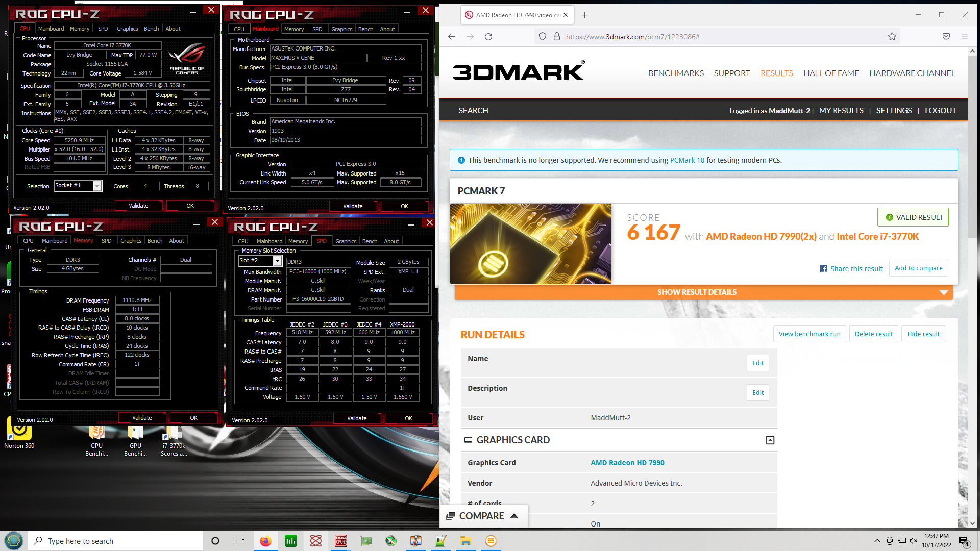Screen dimensions: 980x551
Task: Share this result on Facebook
Action: 851,269
